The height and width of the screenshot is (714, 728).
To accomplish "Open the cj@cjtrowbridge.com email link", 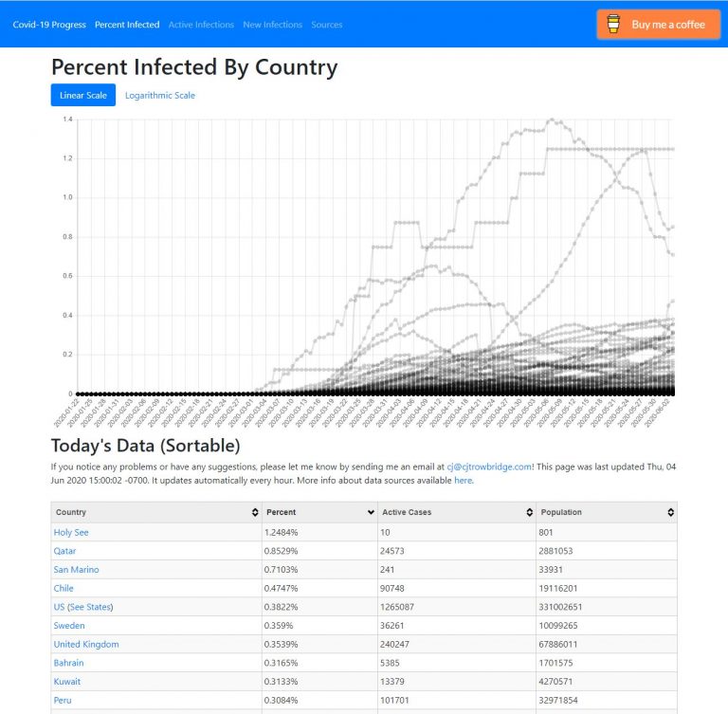I will (x=489, y=467).
